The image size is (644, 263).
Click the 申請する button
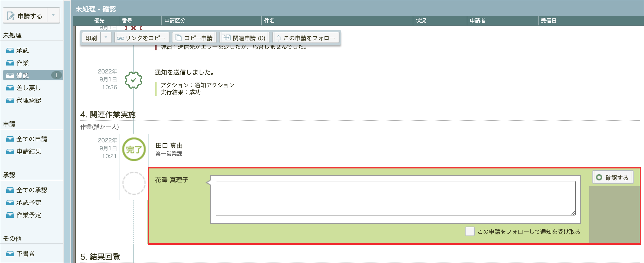pyautogui.click(x=25, y=16)
